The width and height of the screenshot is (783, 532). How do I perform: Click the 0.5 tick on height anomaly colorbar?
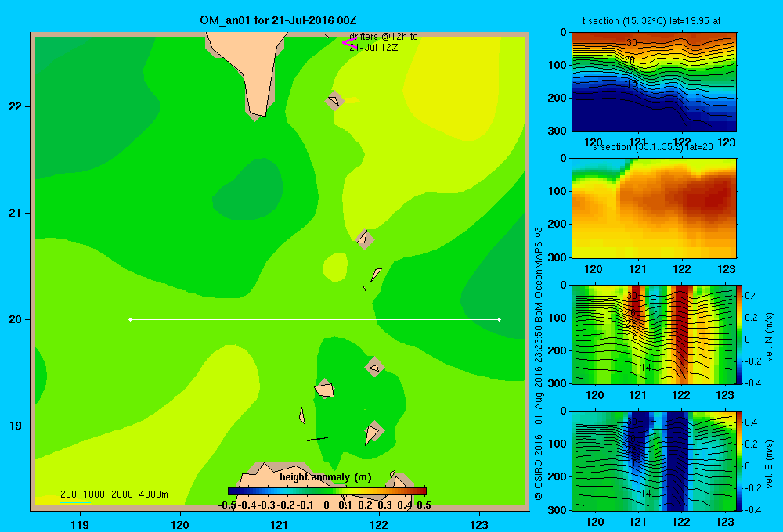pyautogui.click(x=424, y=505)
